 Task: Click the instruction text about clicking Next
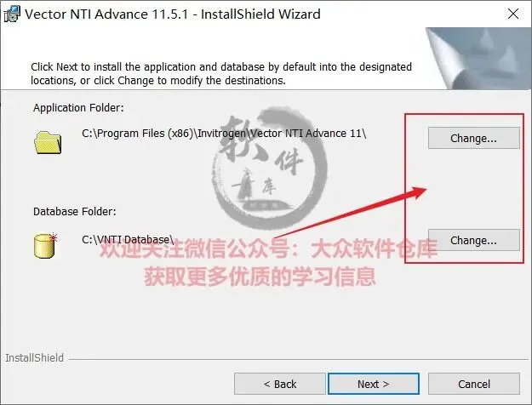(x=221, y=74)
